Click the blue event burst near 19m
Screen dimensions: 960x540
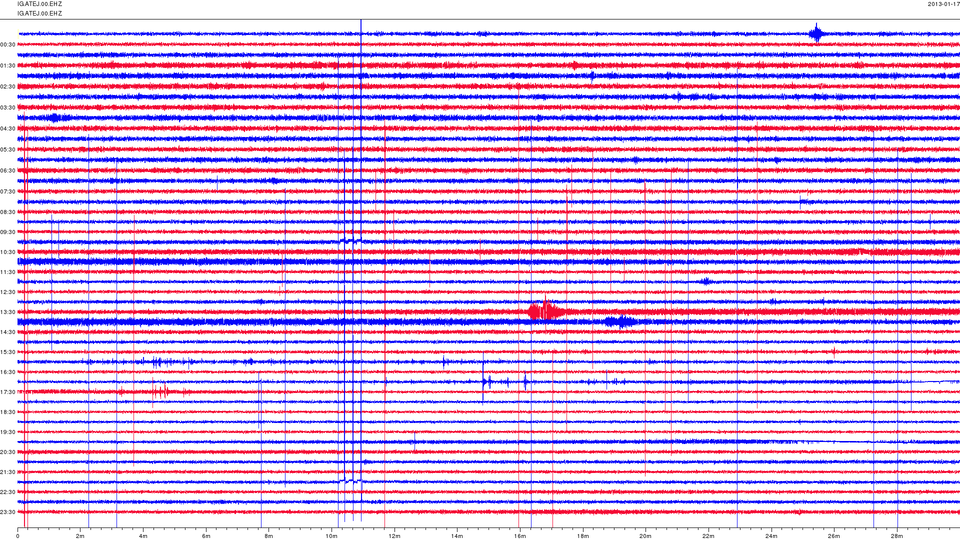pyautogui.click(x=621, y=321)
